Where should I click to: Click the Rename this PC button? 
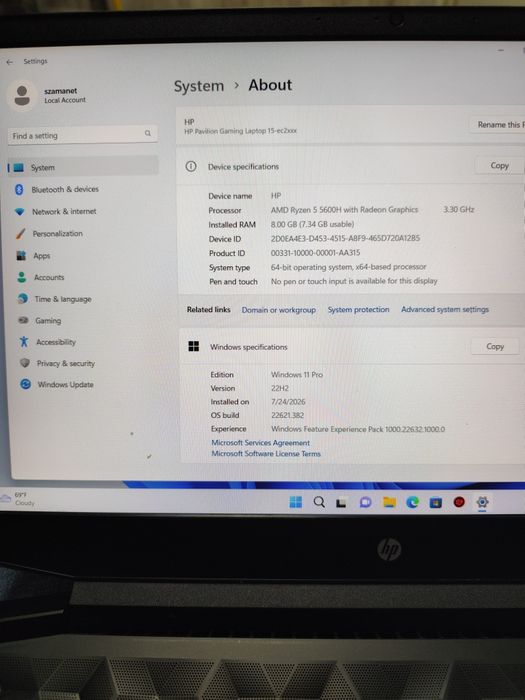[x=497, y=125]
